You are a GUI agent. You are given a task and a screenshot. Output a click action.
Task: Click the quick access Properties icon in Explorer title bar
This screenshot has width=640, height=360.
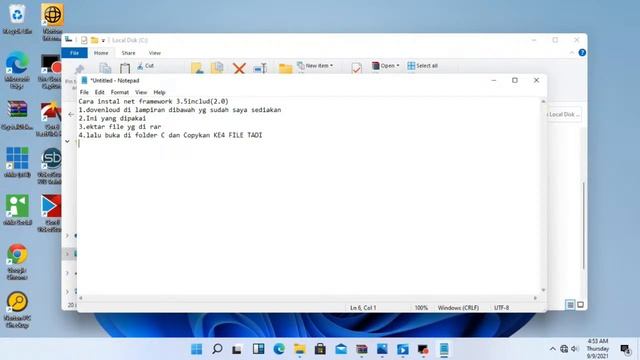click(84, 40)
